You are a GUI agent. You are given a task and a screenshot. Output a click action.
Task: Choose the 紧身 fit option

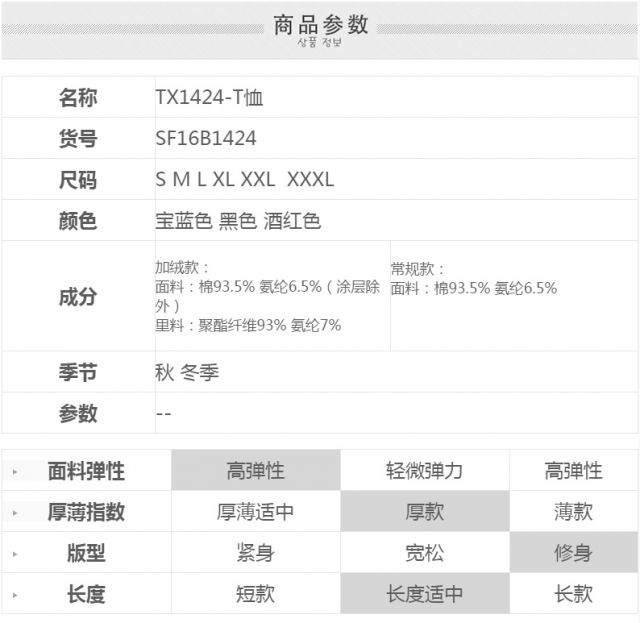[x=255, y=553]
